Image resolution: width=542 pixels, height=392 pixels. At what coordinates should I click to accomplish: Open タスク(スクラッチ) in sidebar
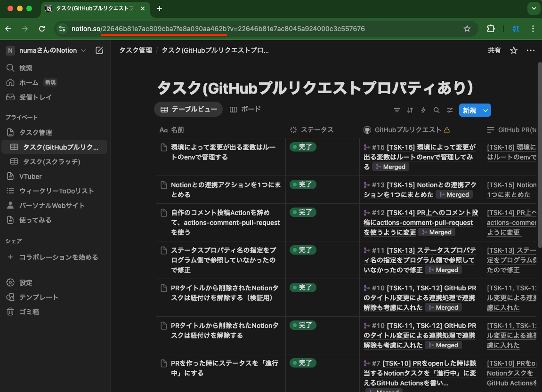[51, 161]
